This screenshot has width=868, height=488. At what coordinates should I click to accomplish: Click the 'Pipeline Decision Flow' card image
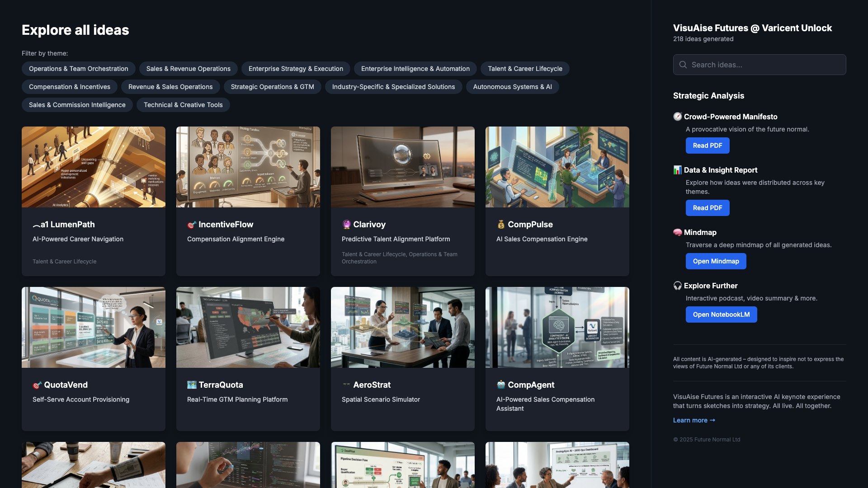pyautogui.click(x=403, y=465)
